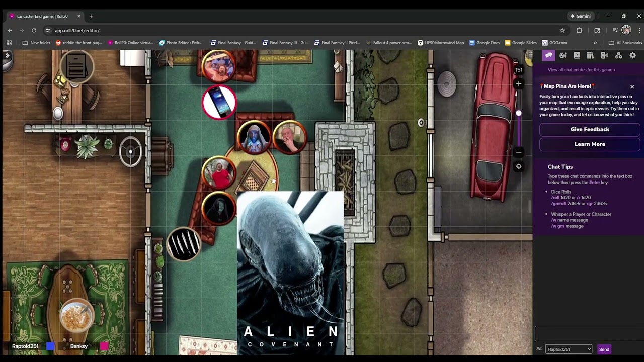
Task: Open a new browser tab
Action: pyautogui.click(x=91, y=16)
